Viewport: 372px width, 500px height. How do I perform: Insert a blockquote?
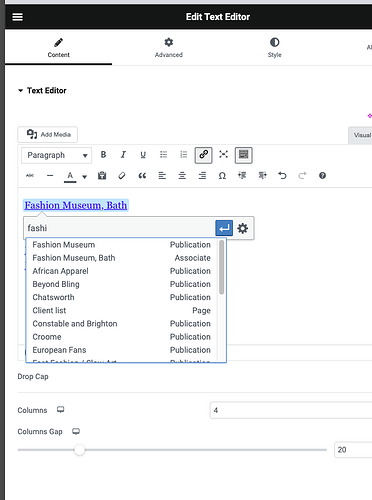[x=142, y=176]
